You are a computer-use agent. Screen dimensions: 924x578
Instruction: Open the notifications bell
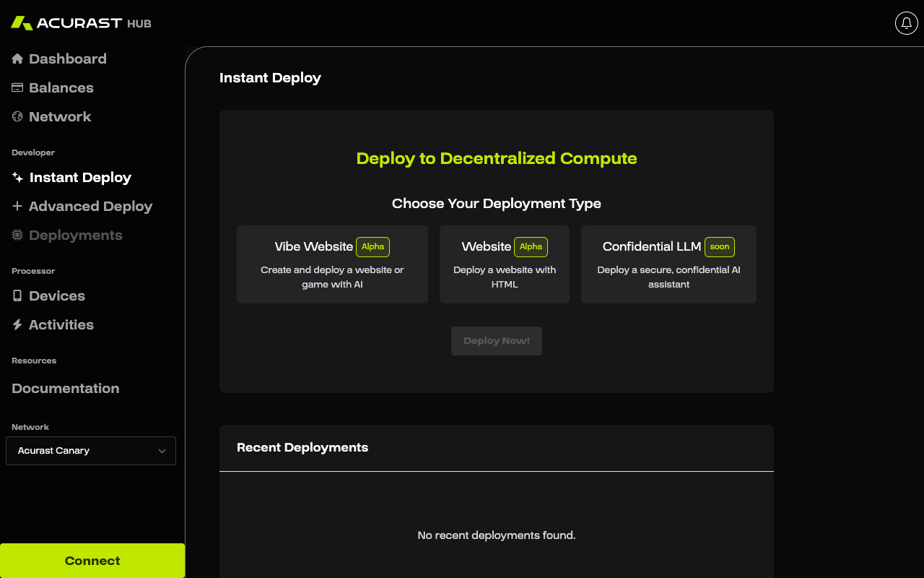point(907,23)
